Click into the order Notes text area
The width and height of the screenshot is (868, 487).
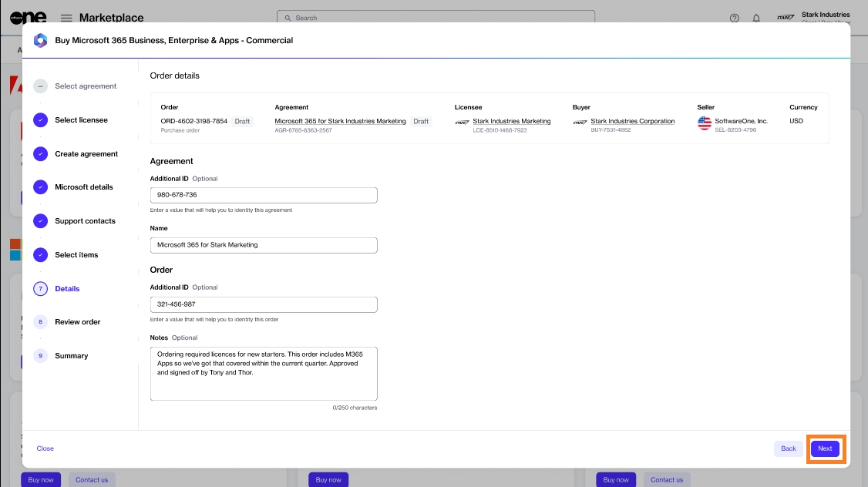[264, 374]
